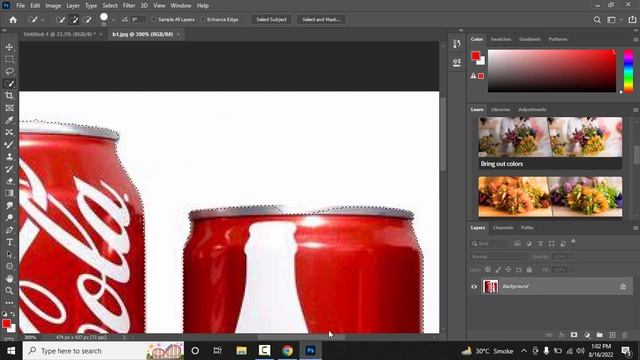640x360 pixels.
Task: Open the Image menu
Action: point(53,6)
